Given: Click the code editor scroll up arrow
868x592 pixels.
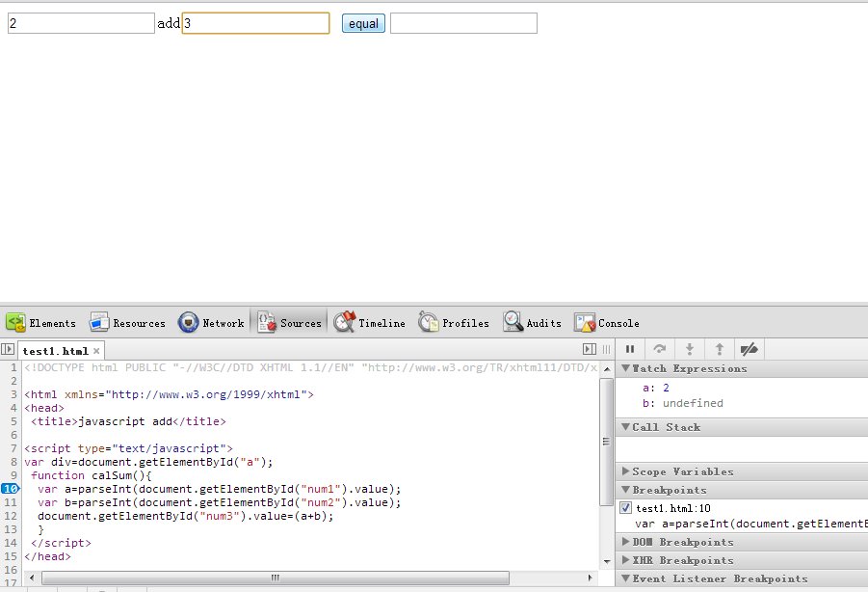Looking at the screenshot, I should pyautogui.click(x=607, y=369).
